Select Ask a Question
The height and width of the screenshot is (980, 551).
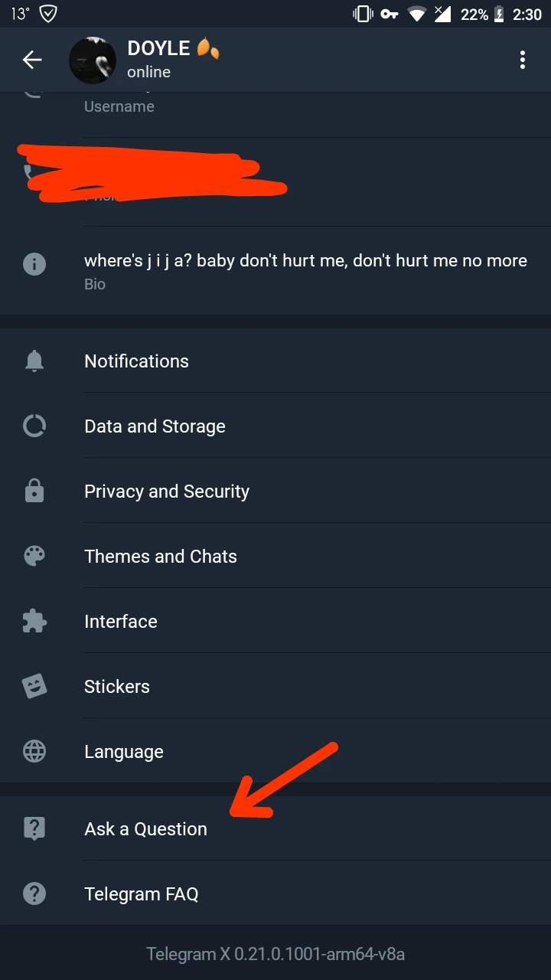tap(145, 829)
